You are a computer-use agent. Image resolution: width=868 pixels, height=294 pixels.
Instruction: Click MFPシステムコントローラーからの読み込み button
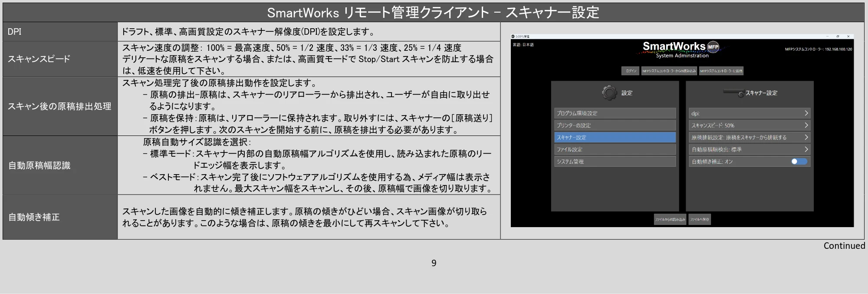pyautogui.click(x=669, y=71)
